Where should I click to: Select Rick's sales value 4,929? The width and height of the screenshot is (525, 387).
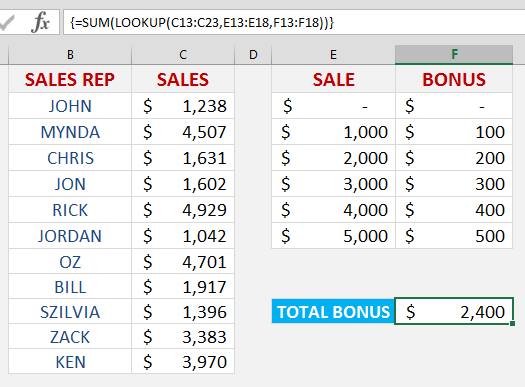tap(183, 210)
